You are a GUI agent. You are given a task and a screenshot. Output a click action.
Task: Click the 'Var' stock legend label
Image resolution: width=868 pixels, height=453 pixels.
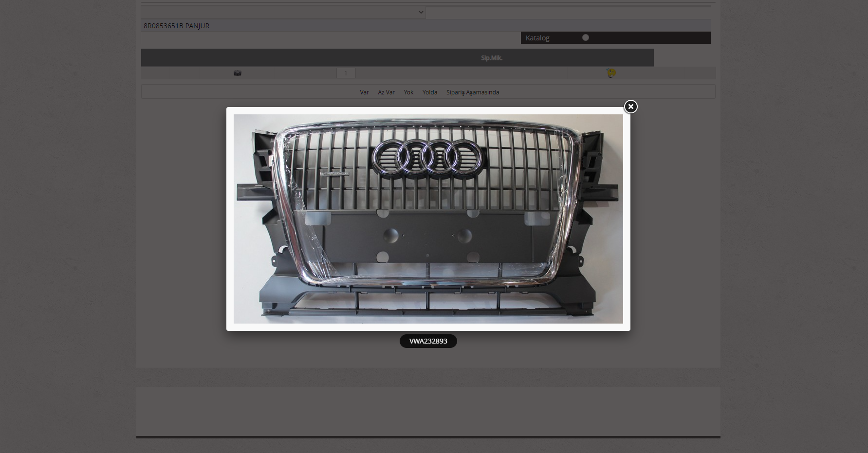364,92
